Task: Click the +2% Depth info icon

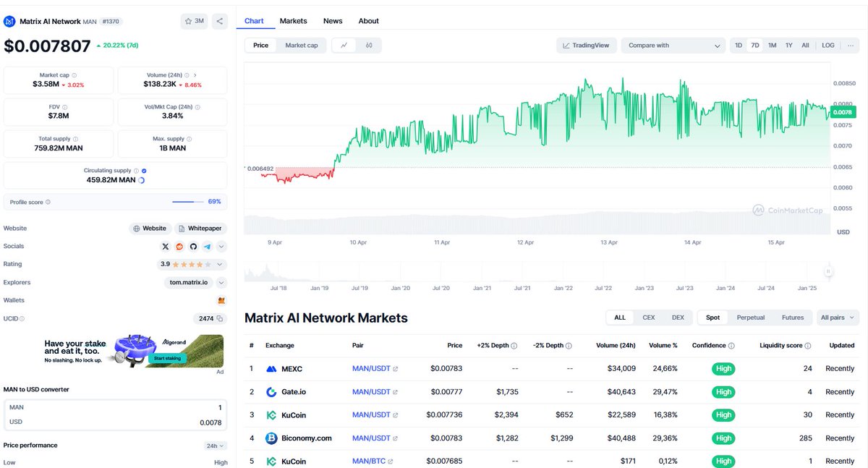Action: click(514, 346)
